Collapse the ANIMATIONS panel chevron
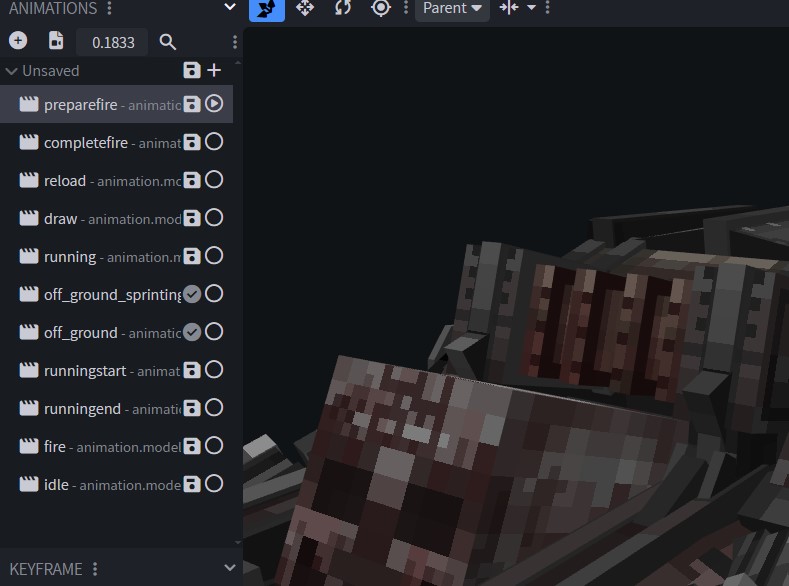This screenshot has width=789, height=586. click(x=230, y=7)
